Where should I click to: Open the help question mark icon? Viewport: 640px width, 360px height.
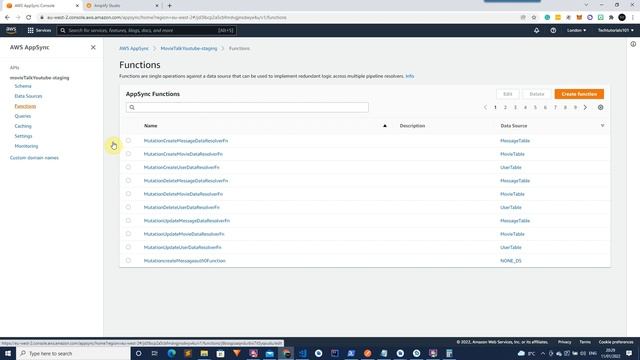tap(553, 30)
